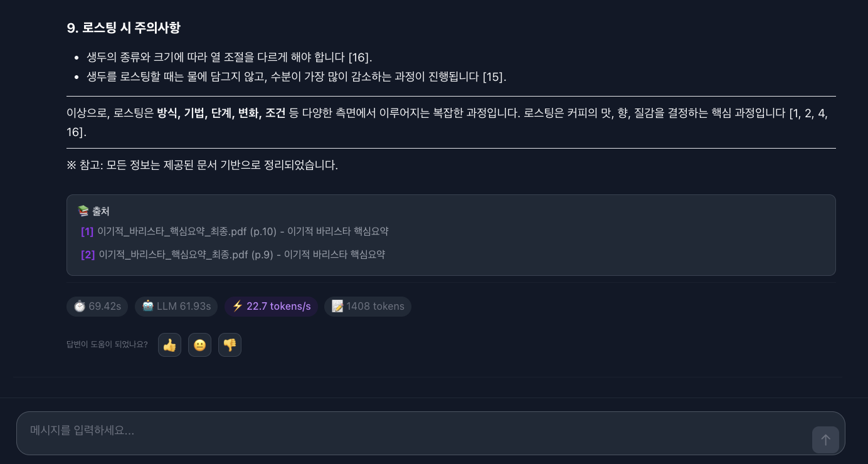The height and width of the screenshot is (464, 868).
Task: Click the 답변이 도움이 되었나요? label
Action: click(107, 345)
